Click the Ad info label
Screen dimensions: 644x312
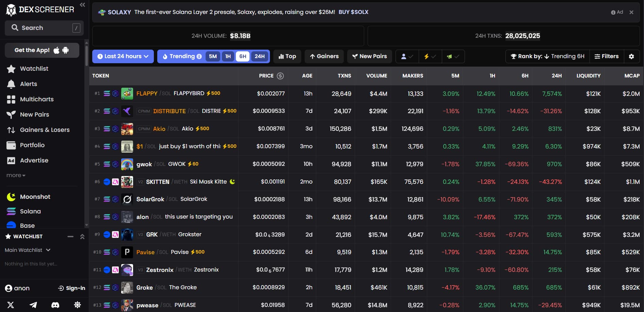617,12
